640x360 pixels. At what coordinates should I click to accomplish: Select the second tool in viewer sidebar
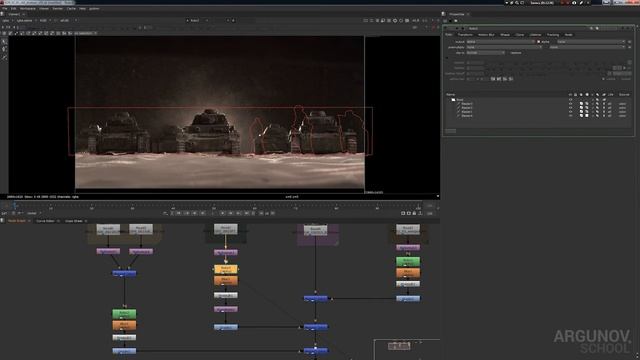(x=4, y=49)
